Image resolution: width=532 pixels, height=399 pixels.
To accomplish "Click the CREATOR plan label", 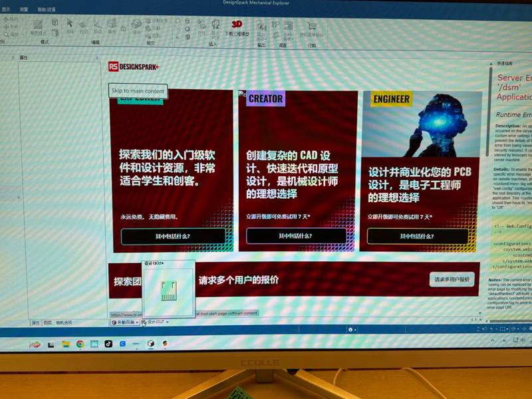I will 265,98.
